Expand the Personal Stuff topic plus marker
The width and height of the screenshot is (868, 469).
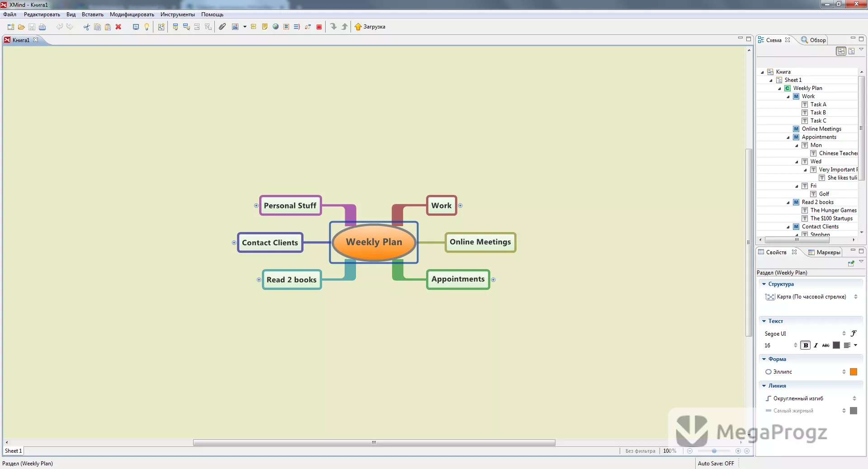pyautogui.click(x=256, y=206)
